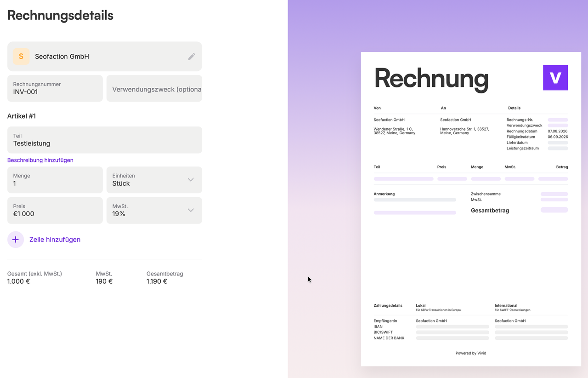Viewport: 588px width, 378px height.
Task: Click the Teil column header in preview table
Action: tap(377, 167)
